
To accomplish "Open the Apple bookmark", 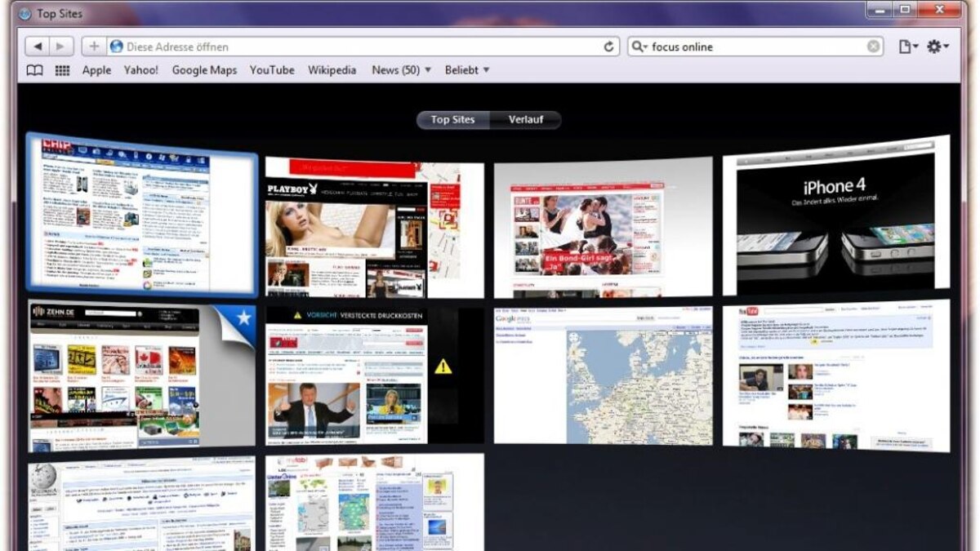I will point(96,70).
